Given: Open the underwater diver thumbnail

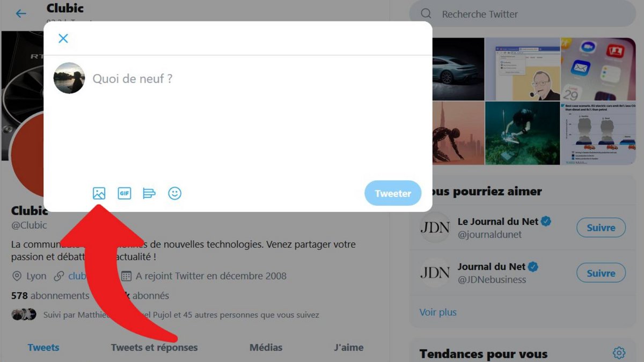Looking at the screenshot, I should pos(522,133).
